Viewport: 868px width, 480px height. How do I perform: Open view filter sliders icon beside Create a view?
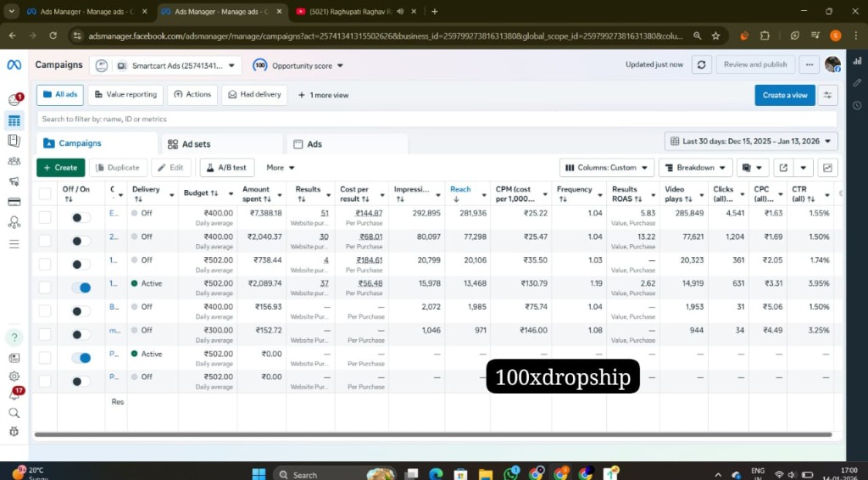pyautogui.click(x=827, y=95)
